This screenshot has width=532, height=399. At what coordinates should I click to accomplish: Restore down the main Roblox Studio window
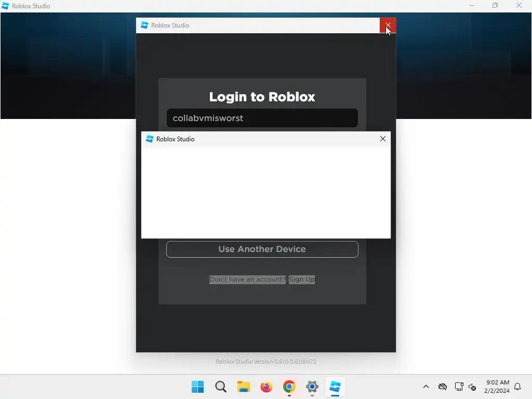[495, 6]
